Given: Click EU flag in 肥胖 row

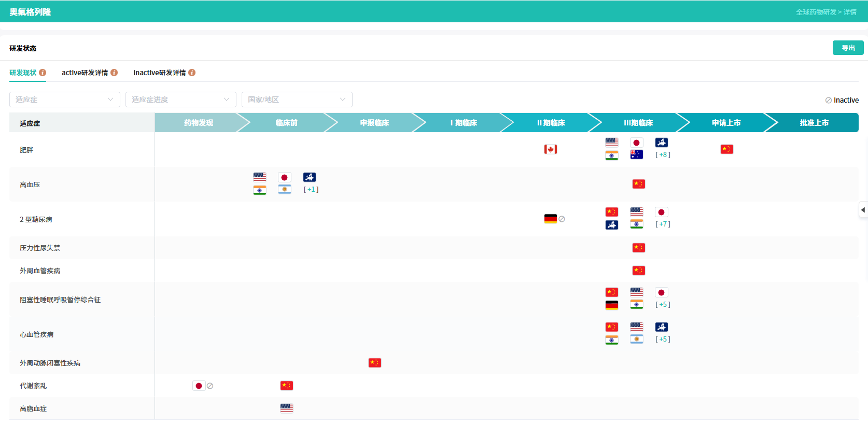Looking at the screenshot, I should click(x=662, y=143).
